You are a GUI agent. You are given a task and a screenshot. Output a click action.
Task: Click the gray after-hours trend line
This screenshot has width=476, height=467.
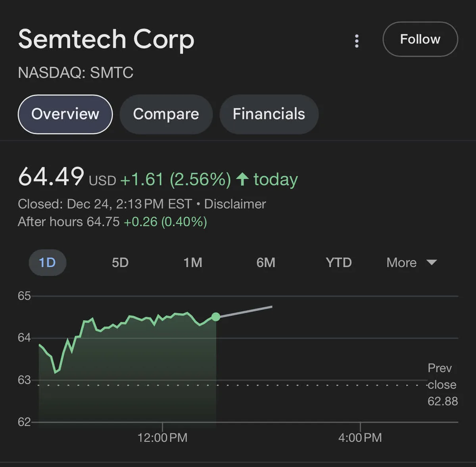pyautogui.click(x=246, y=312)
